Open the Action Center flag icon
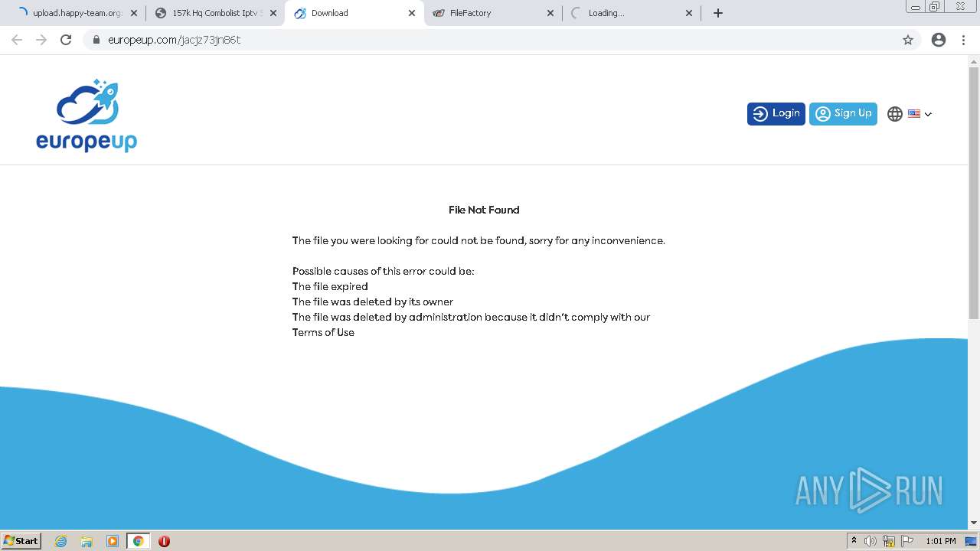980x551 pixels. pyautogui.click(x=907, y=541)
